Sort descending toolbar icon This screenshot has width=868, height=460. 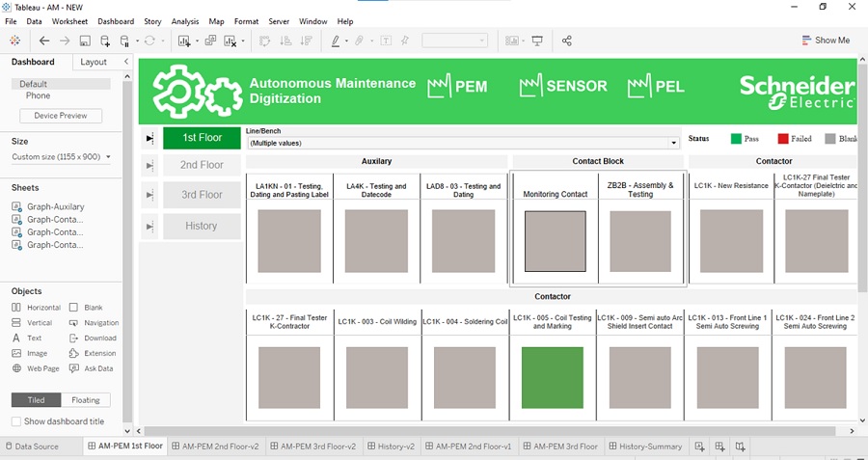click(x=306, y=41)
